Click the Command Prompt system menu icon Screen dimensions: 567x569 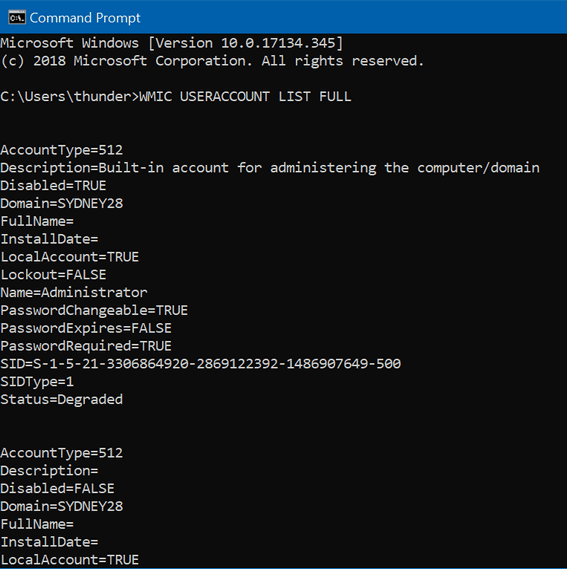tap(17, 17)
